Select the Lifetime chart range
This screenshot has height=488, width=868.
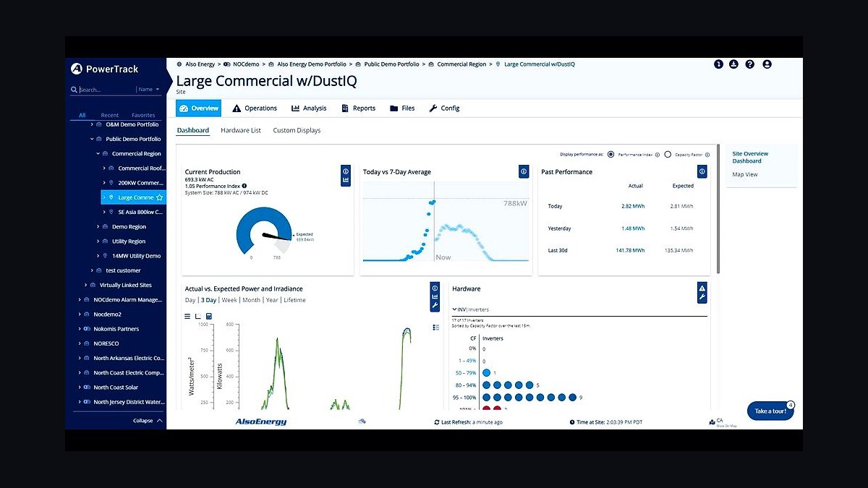pyautogui.click(x=294, y=300)
